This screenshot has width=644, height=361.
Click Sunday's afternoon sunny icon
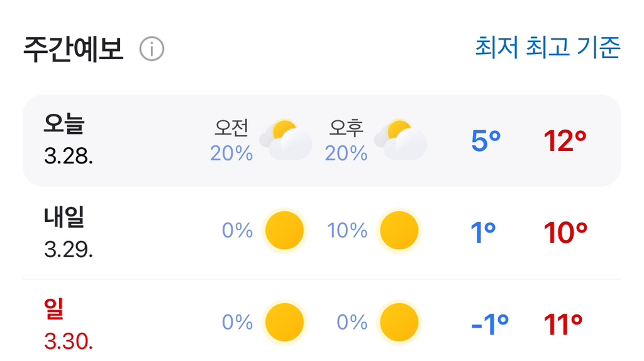[399, 323]
